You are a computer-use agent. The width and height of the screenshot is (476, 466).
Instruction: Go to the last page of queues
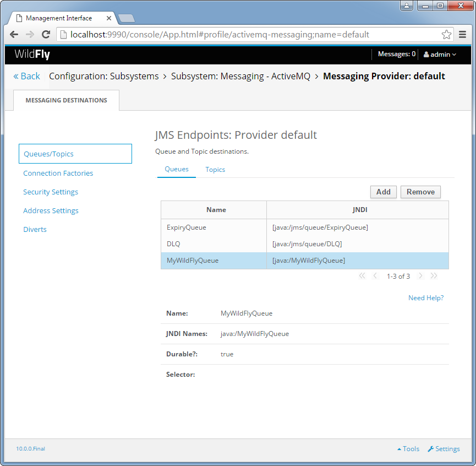pyautogui.click(x=434, y=276)
